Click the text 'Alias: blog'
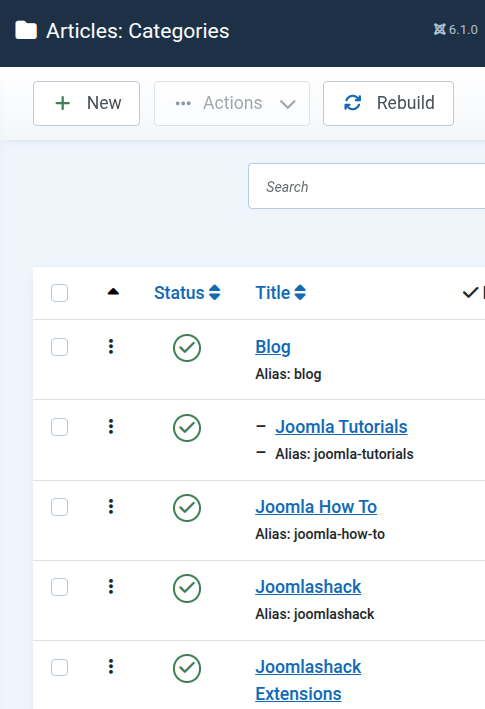This screenshot has width=485, height=709. point(288,374)
